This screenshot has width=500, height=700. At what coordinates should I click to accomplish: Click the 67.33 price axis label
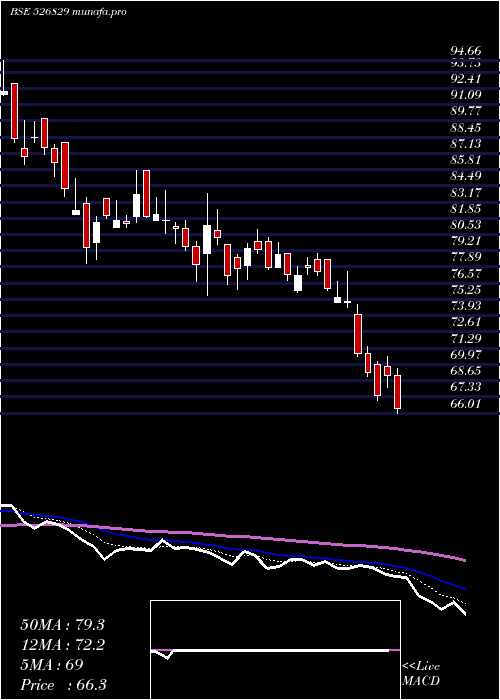[466, 387]
